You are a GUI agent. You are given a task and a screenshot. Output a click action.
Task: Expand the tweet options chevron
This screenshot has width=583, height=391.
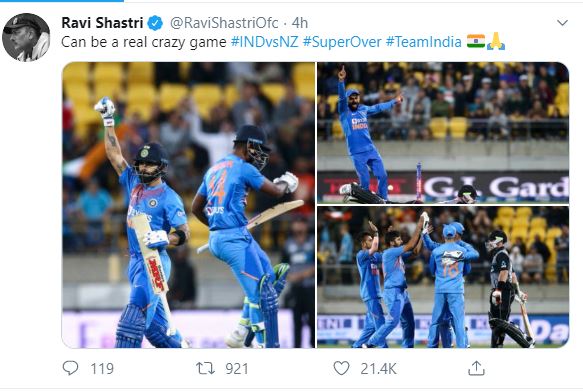(x=562, y=23)
